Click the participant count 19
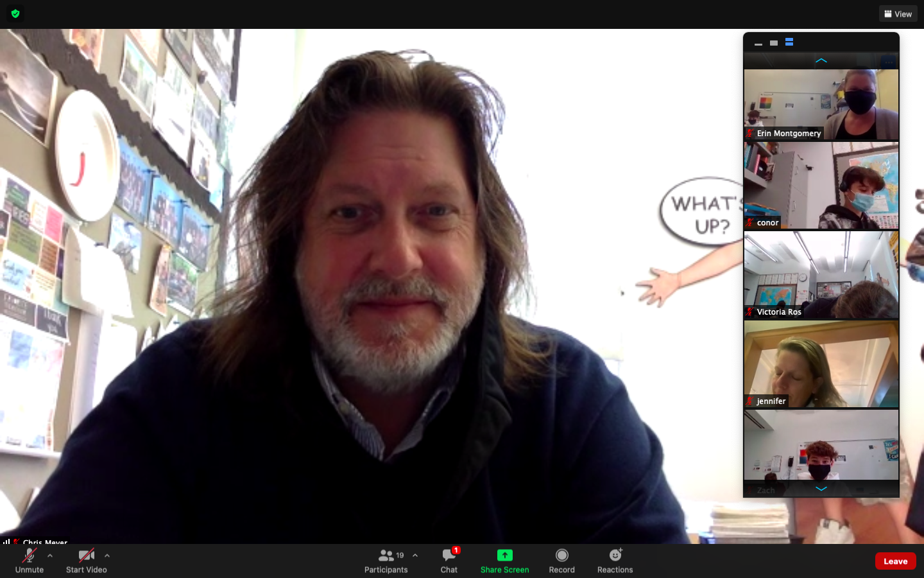 (400, 556)
